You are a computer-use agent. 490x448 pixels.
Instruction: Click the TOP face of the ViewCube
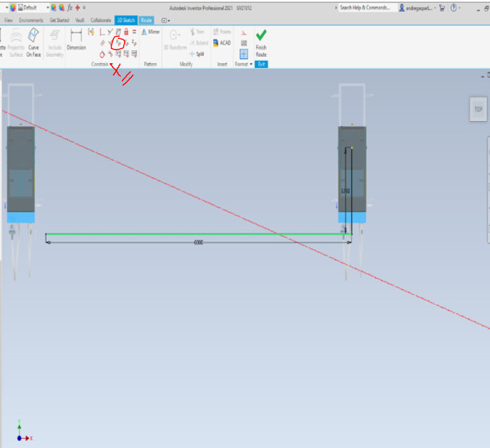coord(478,109)
